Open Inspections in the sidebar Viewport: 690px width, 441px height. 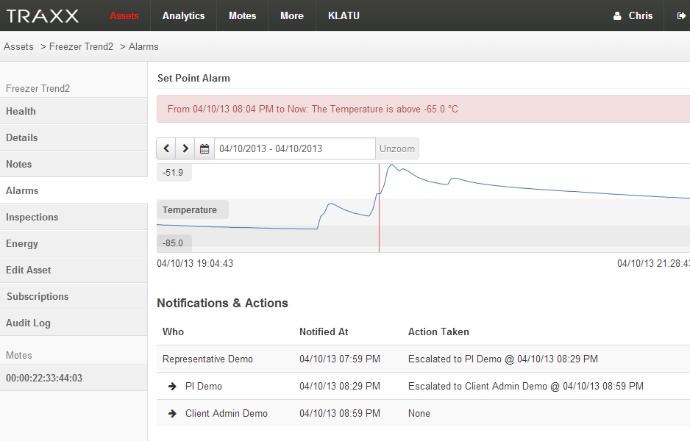pyautogui.click(x=32, y=217)
